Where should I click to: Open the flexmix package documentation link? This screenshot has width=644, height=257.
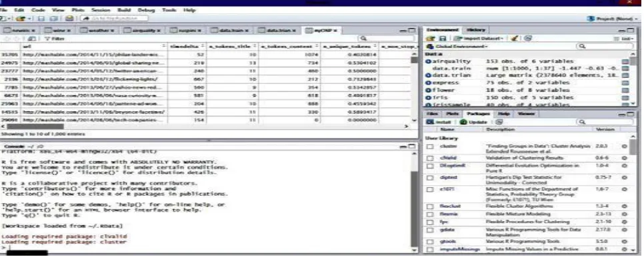click(448, 214)
